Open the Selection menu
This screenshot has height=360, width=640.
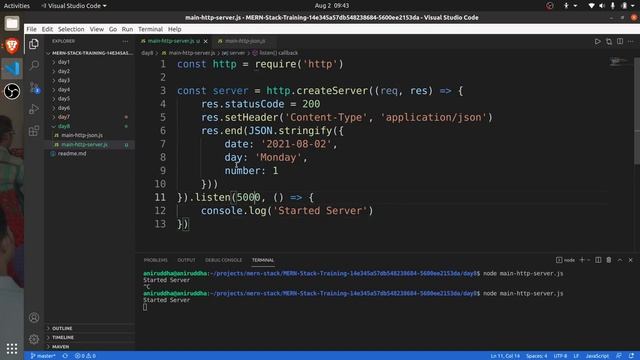coord(71,29)
